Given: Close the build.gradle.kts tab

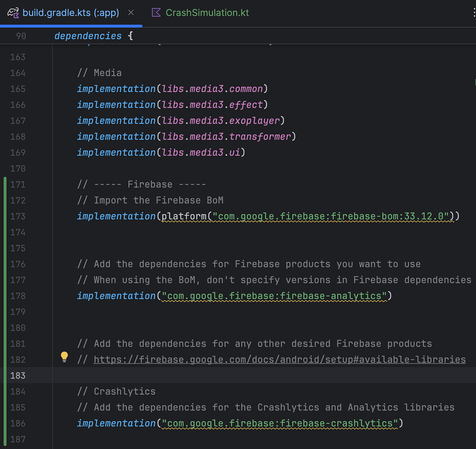Looking at the screenshot, I should pyautogui.click(x=131, y=12).
